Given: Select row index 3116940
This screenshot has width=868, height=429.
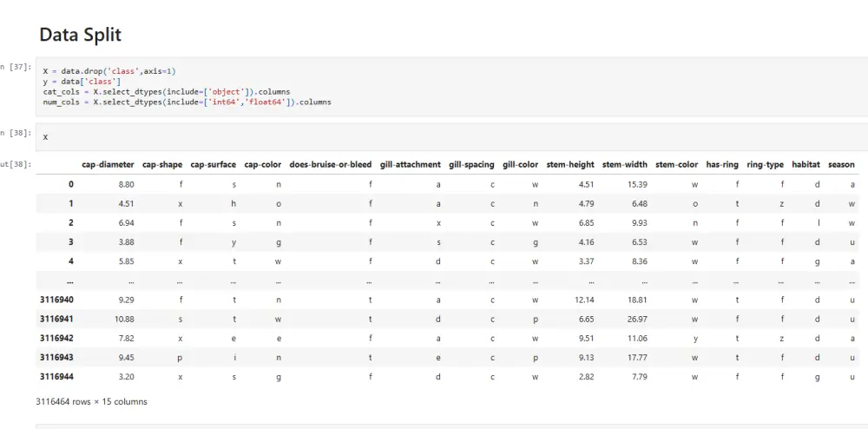Looking at the screenshot, I should click(x=56, y=300).
